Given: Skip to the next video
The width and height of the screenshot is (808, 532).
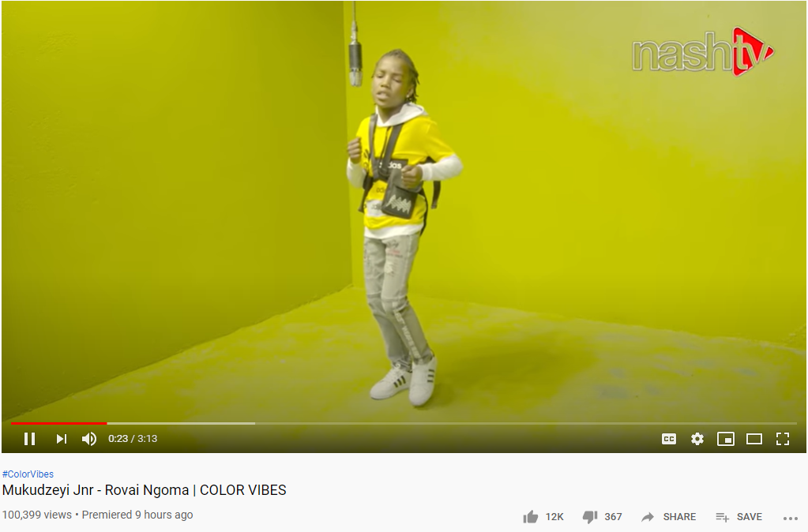Looking at the screenshot, I should (x=62, y=439).
